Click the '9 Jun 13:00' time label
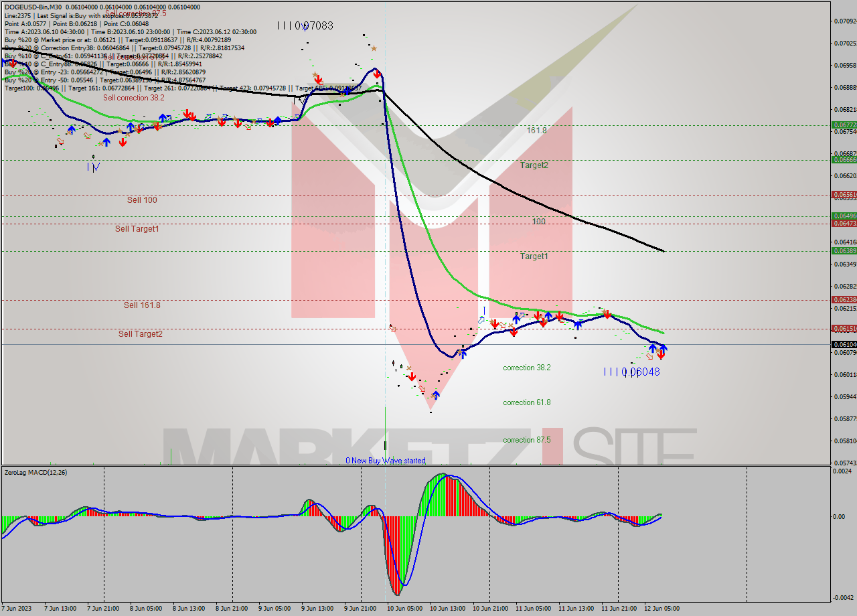857x616 pixels. (x=317, y=609)
